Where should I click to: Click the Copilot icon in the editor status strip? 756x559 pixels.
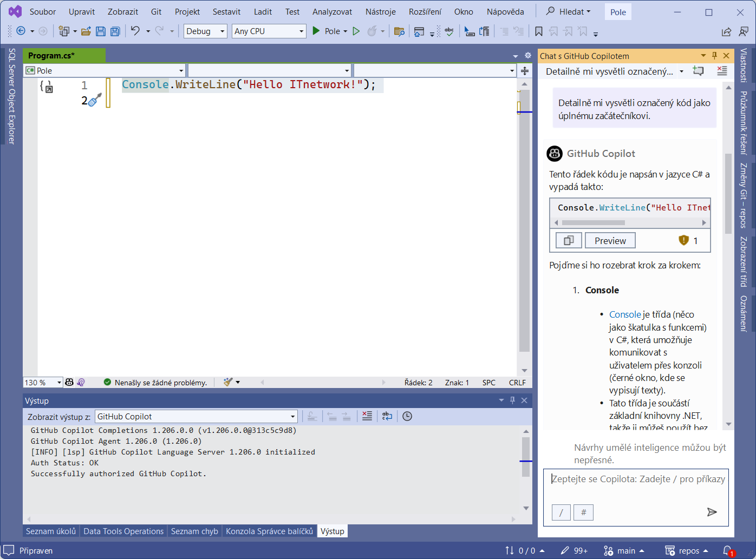[69, 382]
